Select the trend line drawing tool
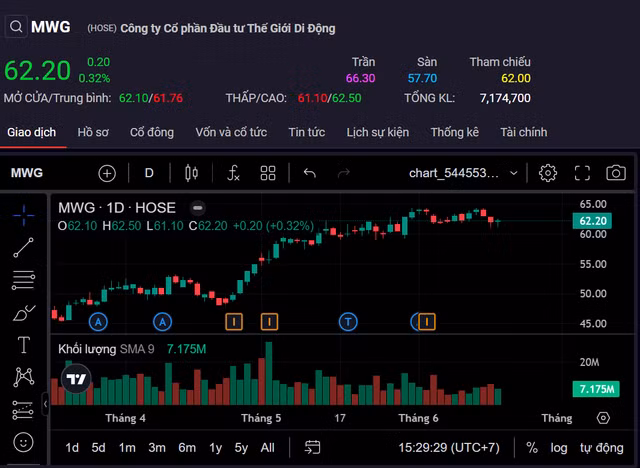 coord(23,248)
